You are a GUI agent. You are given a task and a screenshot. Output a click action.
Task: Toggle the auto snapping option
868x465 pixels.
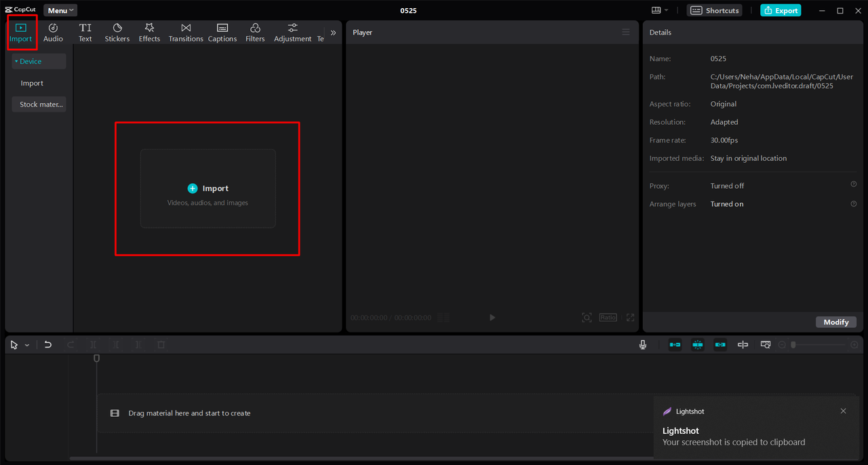[698, 345]
